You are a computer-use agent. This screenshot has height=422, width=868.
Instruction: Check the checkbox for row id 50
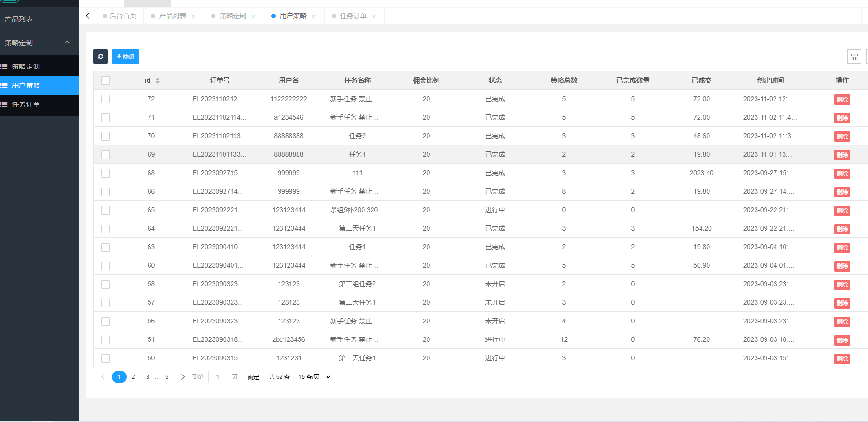click(x=105, y=358)
